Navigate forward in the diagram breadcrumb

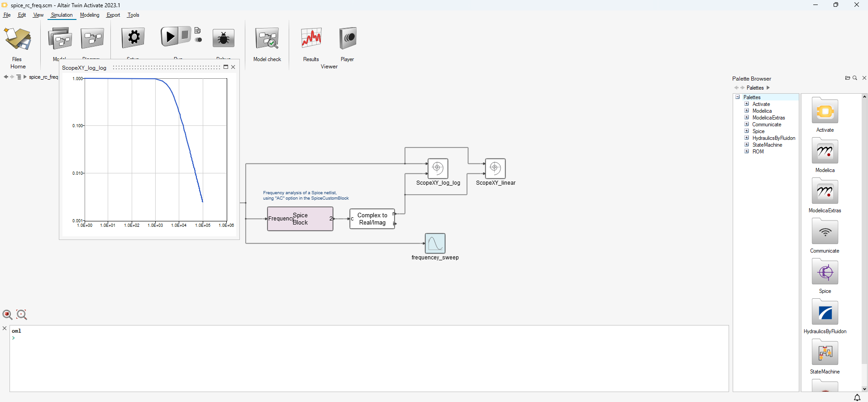[12, 77]
